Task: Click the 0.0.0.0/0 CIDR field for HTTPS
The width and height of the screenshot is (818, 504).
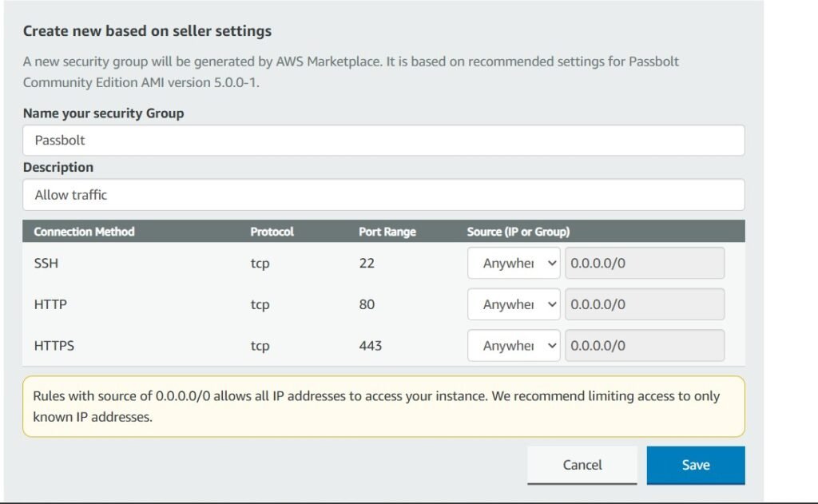Action: click(644, 346)
